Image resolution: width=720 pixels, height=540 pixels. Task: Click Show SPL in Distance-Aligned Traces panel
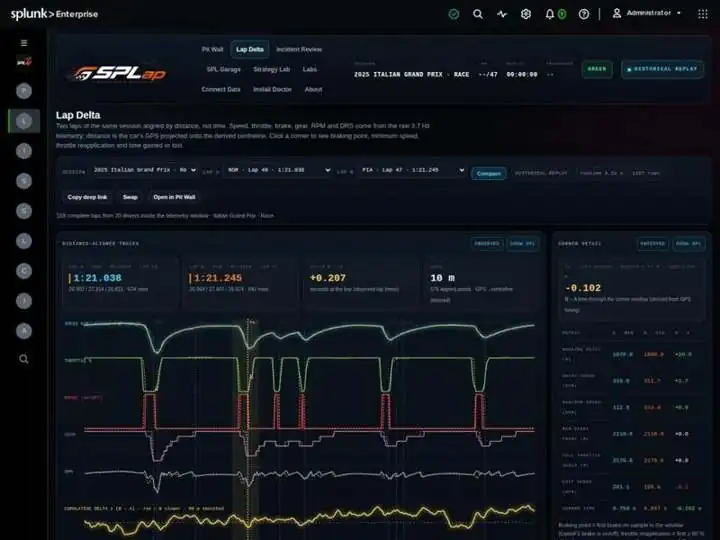pyautogui.click(x=523, y=244)
